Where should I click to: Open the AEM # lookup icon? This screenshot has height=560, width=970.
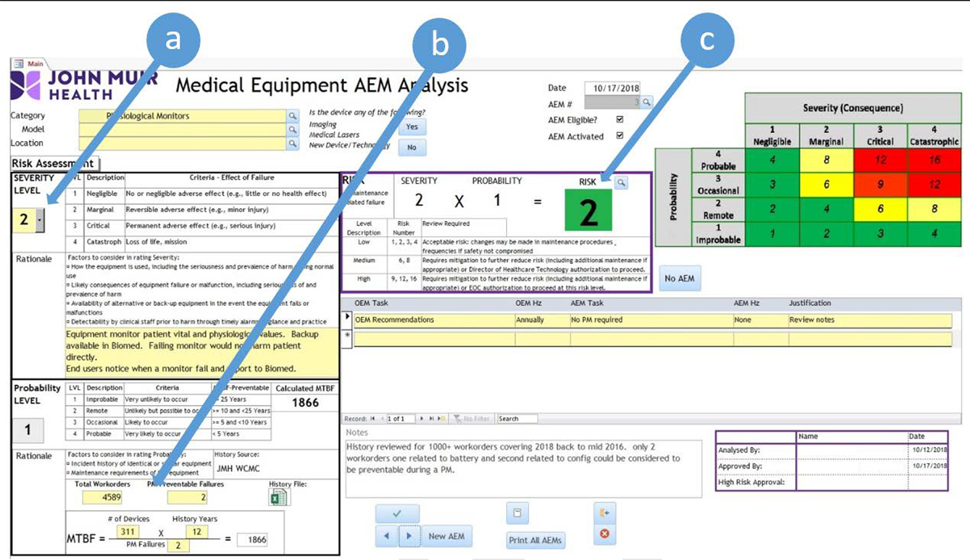646,102
